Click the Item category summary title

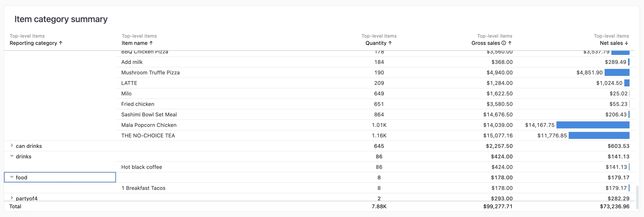click(61, 19)
